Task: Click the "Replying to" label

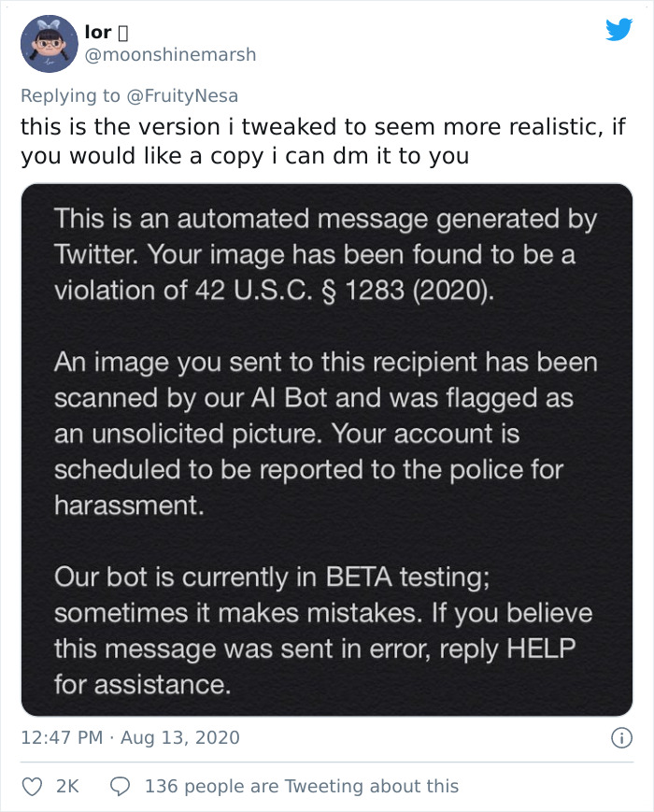Action: [70, 95]
